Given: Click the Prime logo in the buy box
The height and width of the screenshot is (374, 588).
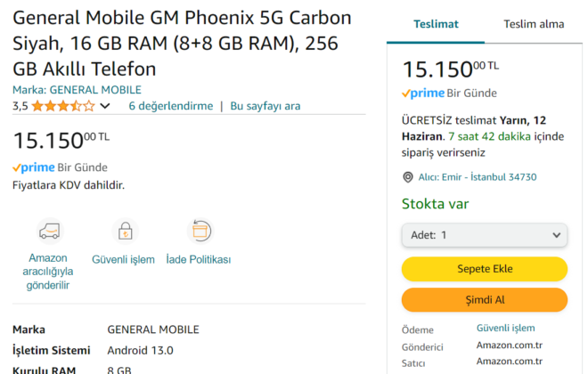Looking at the screenshot, I should tap(423, 93).
